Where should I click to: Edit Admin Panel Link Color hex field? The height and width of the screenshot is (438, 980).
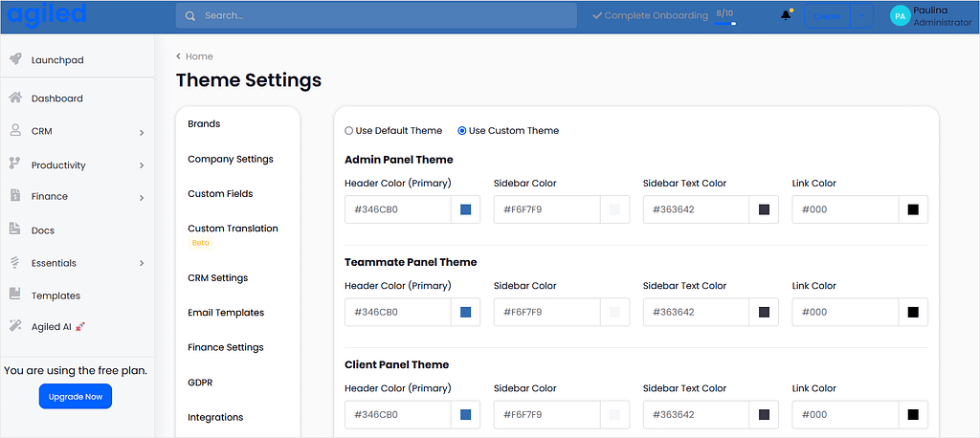tap(846, 209)
